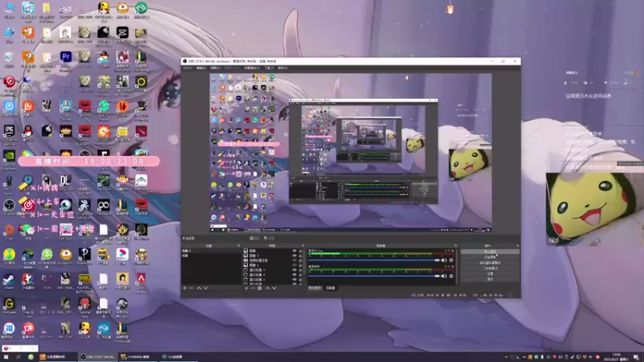Click the Adobe Premiere Pro desktop icon

[66, 56]
